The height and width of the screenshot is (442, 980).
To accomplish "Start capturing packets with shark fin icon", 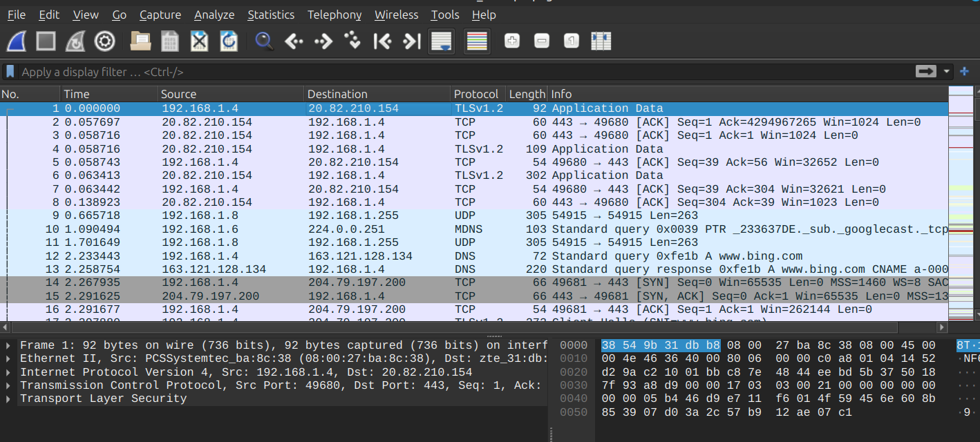I will pyautogui.click(x=17, y=41).
